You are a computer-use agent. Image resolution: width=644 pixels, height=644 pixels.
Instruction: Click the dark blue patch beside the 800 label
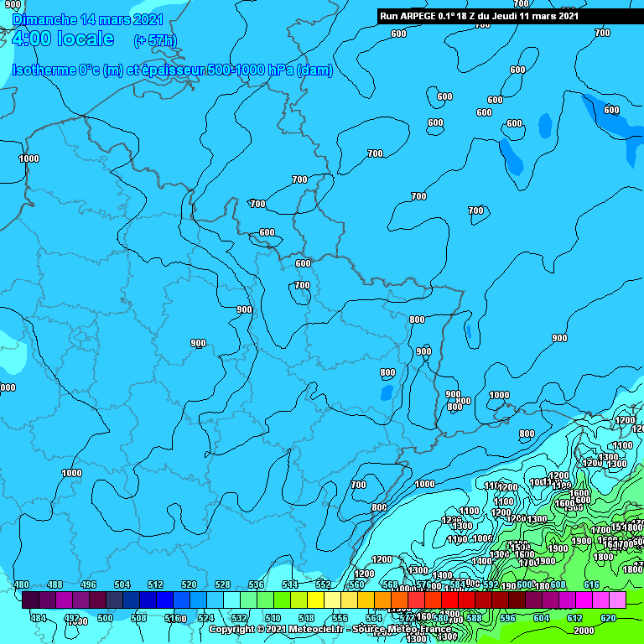pyautogui.click(x=387, y=392)
